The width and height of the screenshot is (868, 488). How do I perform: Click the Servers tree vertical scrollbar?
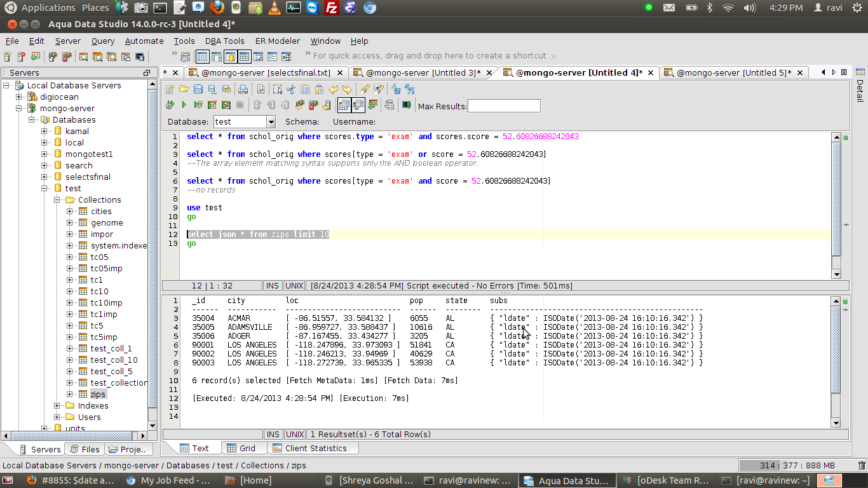coord(153,254)
